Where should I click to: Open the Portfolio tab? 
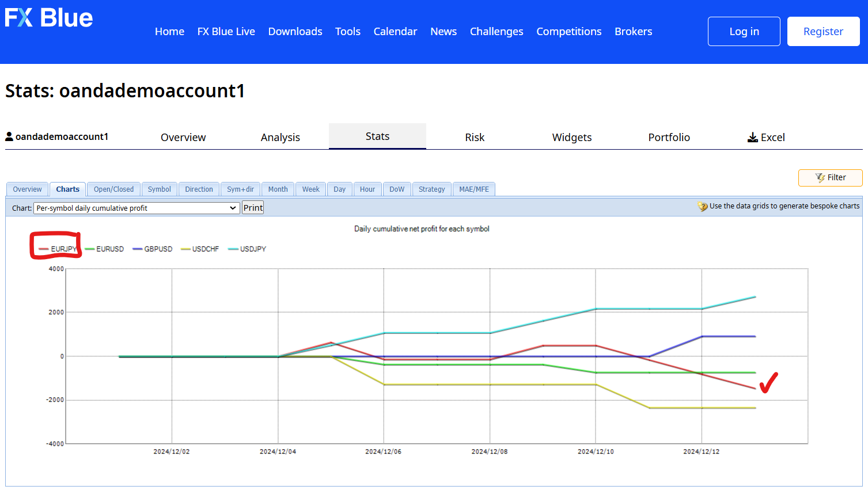669,137
